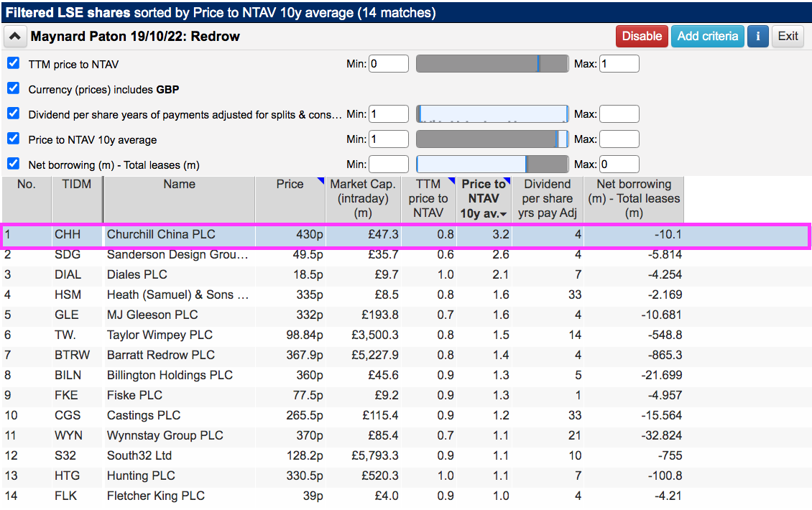
Task: Click the -32.824 net borrowing value
Action: (661, 436)
